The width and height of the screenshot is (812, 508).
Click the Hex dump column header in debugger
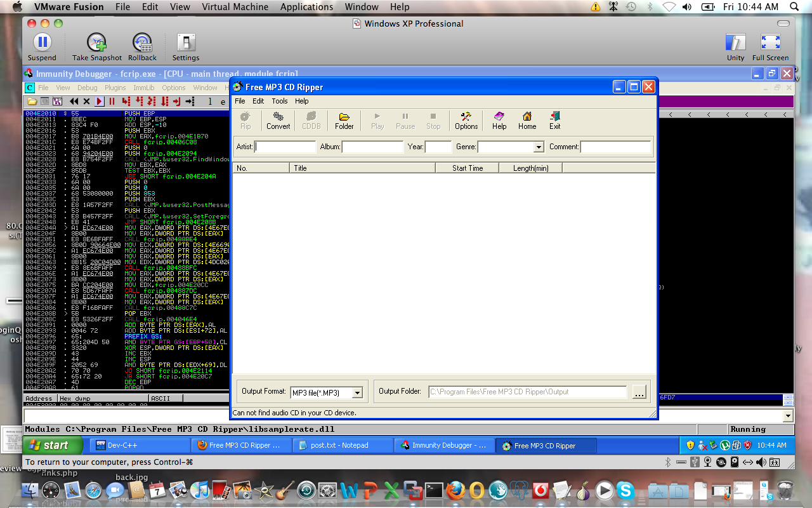tap(103, 398)
